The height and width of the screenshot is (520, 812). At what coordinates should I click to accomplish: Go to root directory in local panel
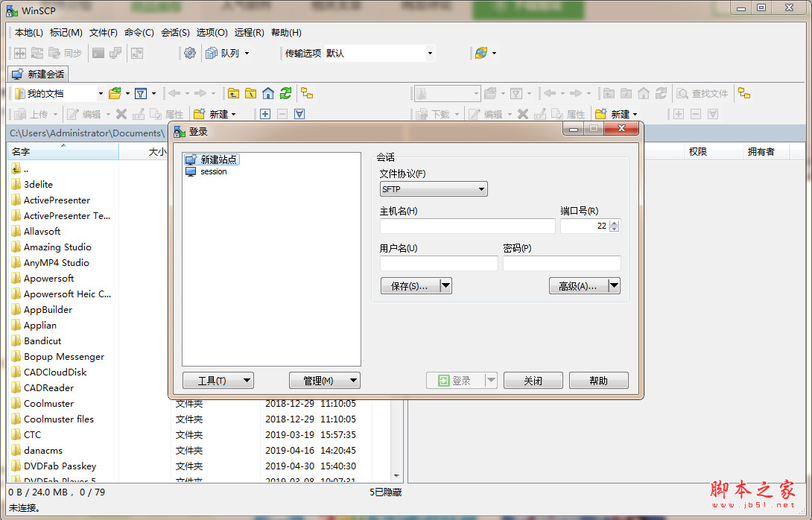(x=250, y=93)
